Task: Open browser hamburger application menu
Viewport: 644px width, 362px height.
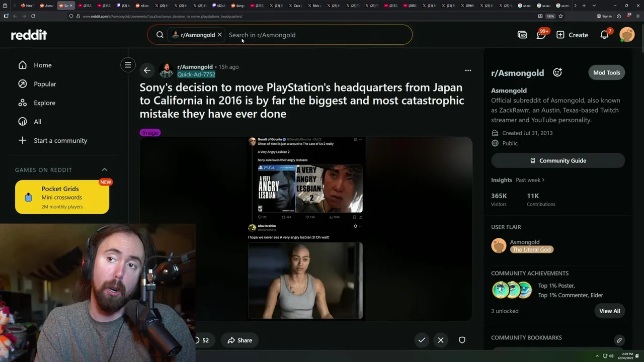Action: (x=637, y=16)
